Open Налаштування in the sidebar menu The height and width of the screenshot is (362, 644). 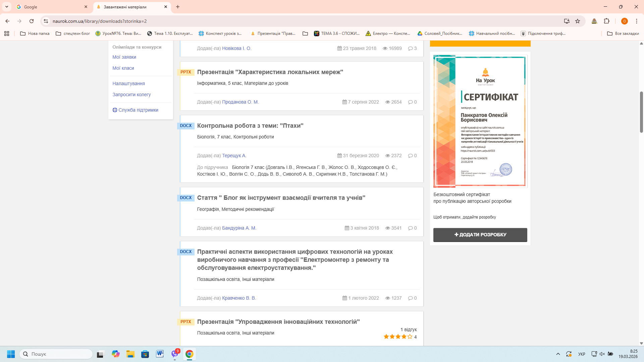point(128,83)
